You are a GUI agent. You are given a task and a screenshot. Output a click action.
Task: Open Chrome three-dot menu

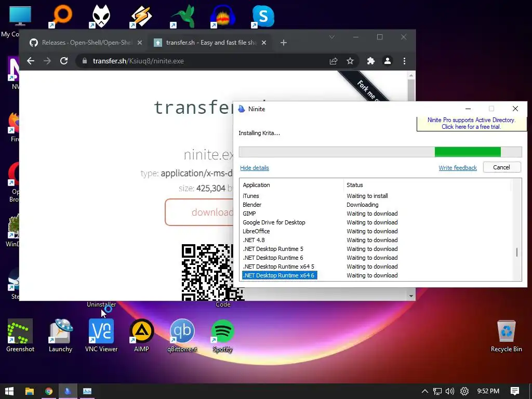(404, 61)
